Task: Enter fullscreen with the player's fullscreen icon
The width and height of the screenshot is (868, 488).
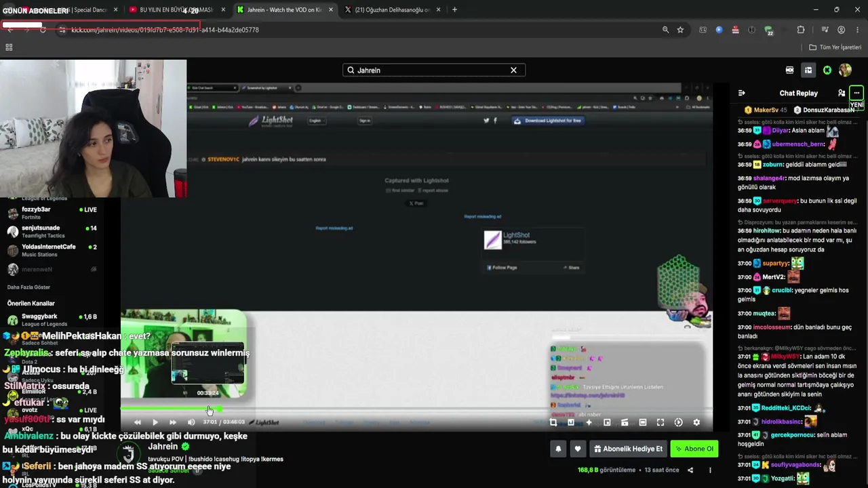Action: pyautogui.click(x=660, y=422)
